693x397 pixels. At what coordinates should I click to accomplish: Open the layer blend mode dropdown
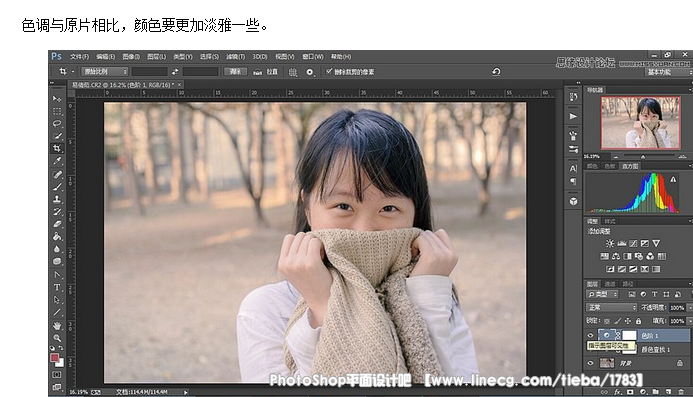[x=611, y=307]
